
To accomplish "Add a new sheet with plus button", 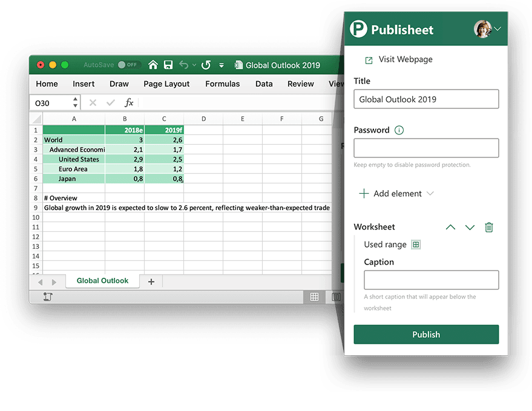I will click(x=151, y=281).
